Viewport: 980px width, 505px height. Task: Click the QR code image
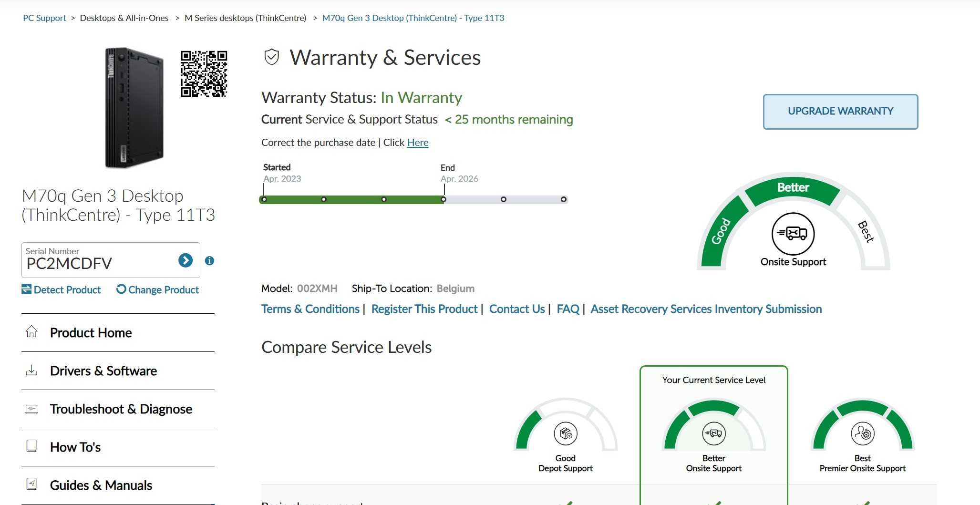point(204,74)
